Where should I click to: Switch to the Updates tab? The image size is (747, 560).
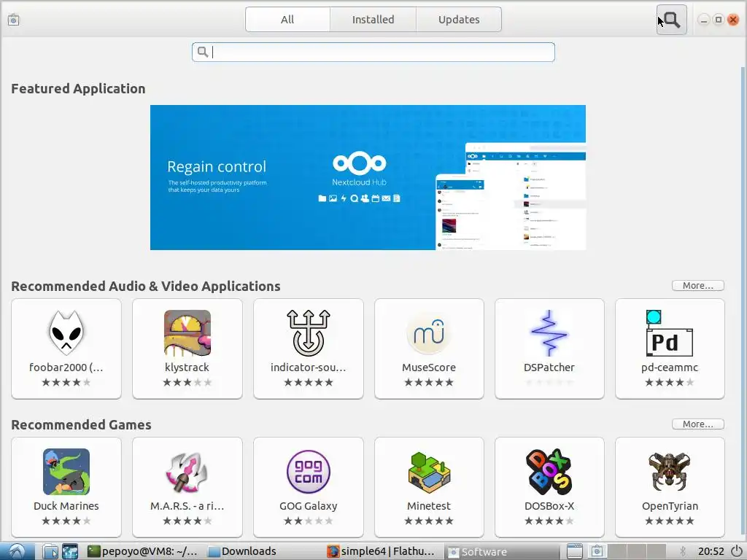coord(459,20)
